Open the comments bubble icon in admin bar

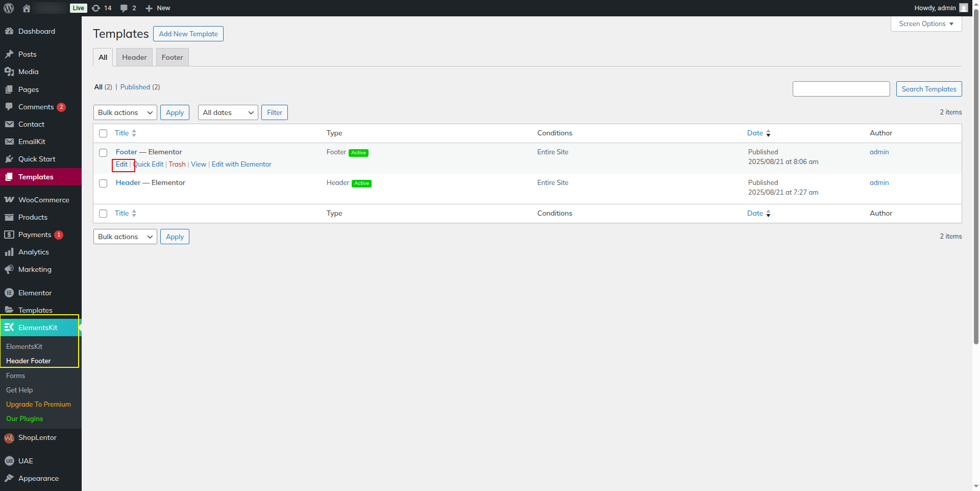coord(124,8)
